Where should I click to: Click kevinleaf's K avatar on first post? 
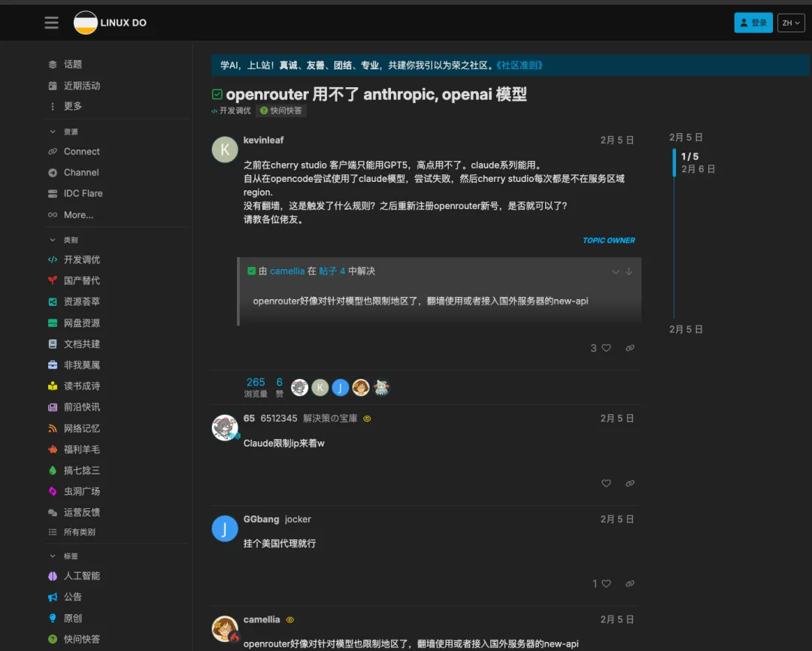(225, 150)
